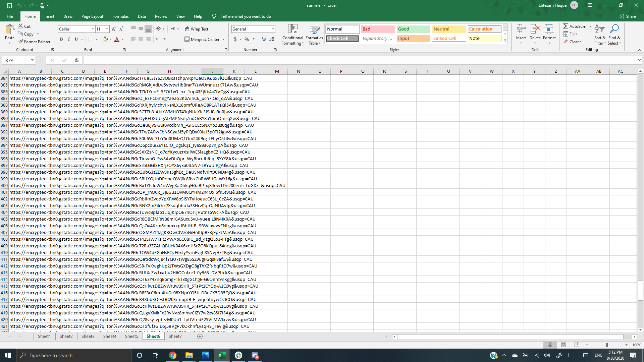
Task: Click the Merge & Center icon
Action: point(187,39)
